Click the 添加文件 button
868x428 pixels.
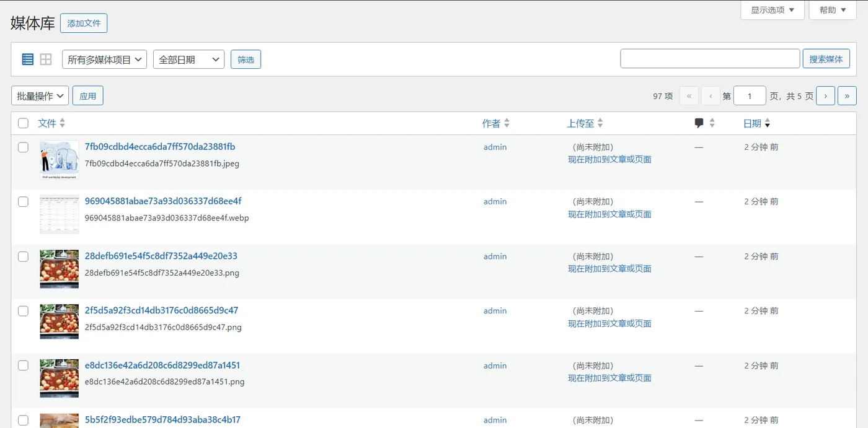pos(84,23)
